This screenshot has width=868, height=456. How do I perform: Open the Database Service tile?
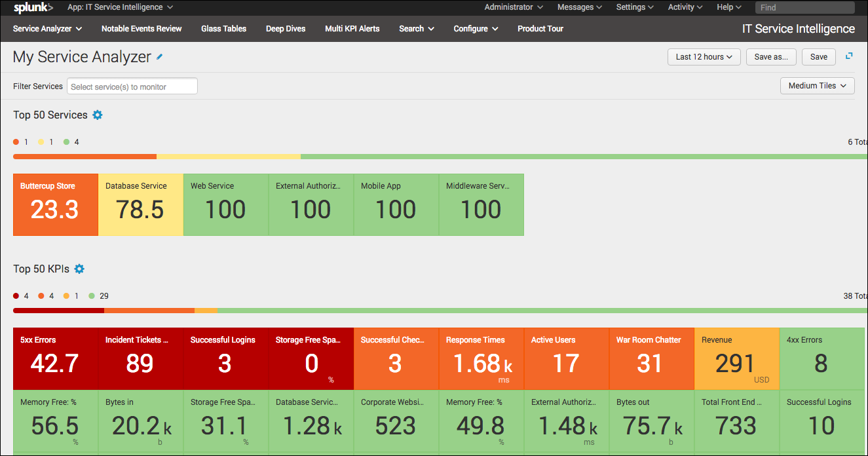pyautogui.click(x=141, y=204)
